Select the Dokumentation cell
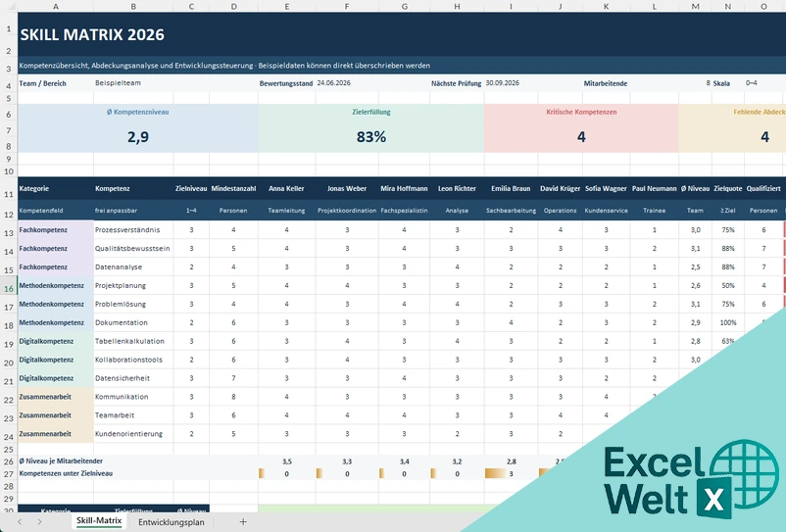786x532 pixels. coord(133,322)
